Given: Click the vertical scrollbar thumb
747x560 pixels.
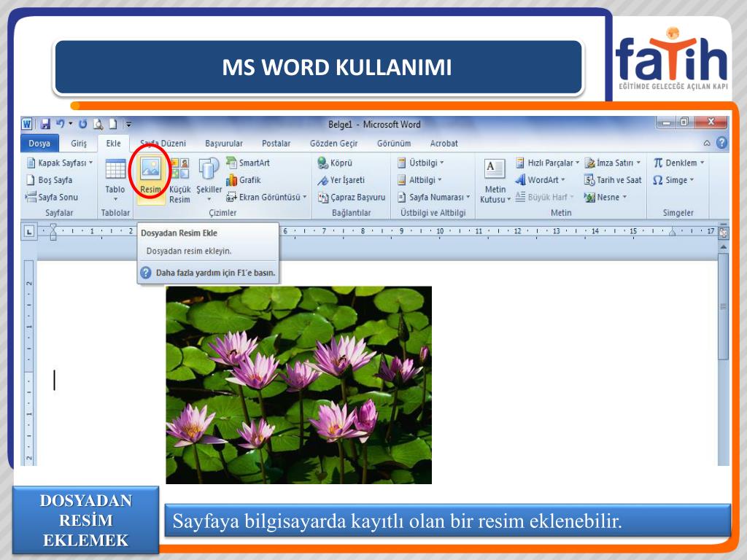Looking at the screenshot, I should tap(723, 307).
